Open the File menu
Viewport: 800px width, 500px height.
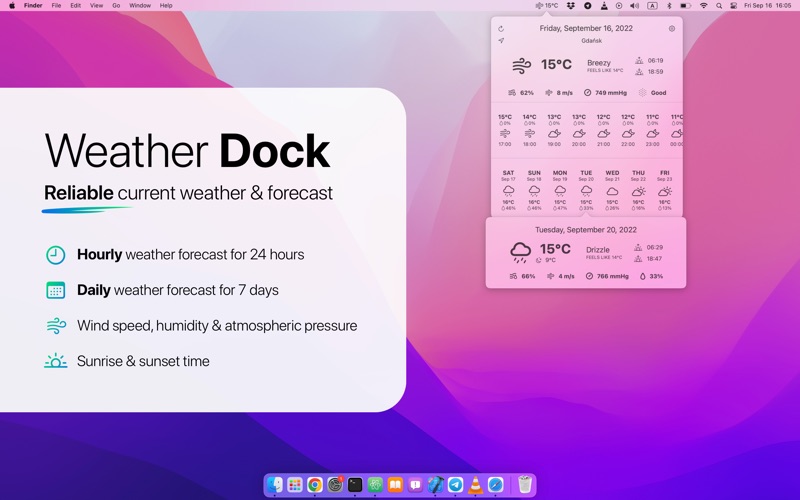[x=56, y=6]
